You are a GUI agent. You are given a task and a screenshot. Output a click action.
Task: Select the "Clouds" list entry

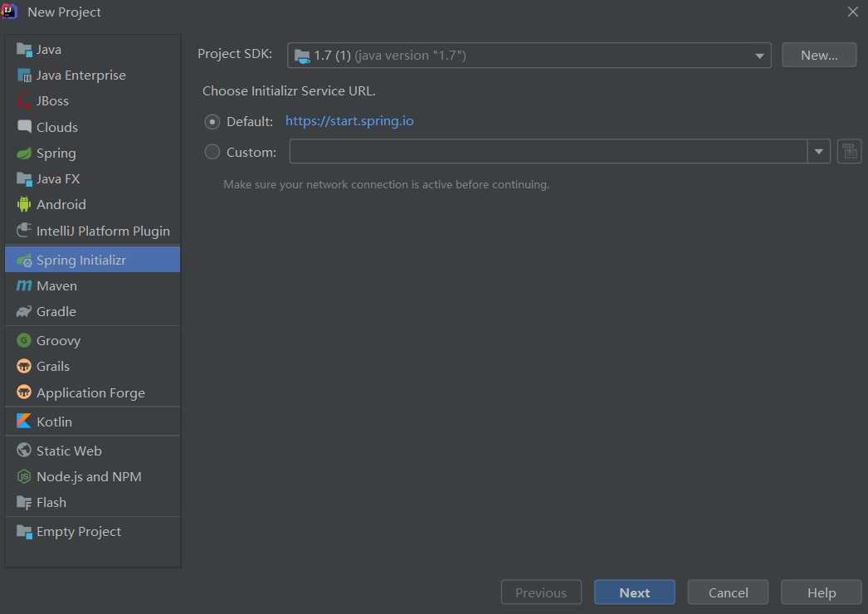tap(92, 127)
